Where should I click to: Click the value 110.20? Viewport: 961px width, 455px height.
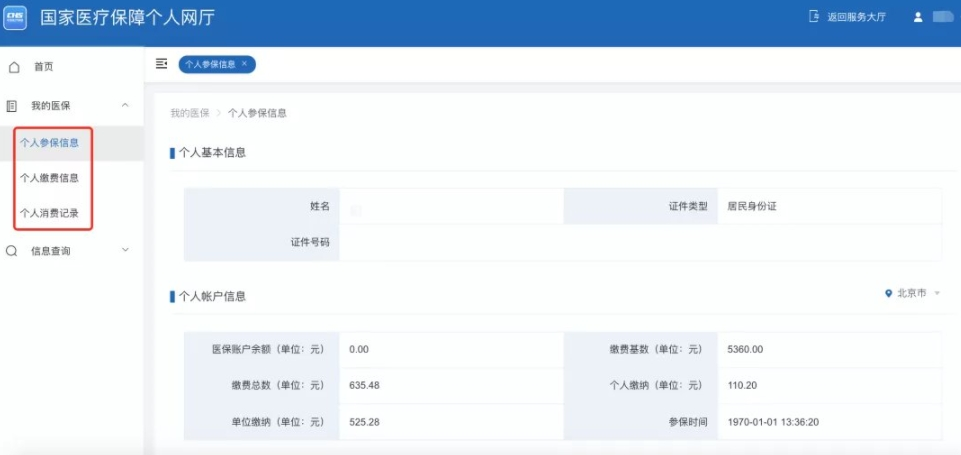pos(742,386)
